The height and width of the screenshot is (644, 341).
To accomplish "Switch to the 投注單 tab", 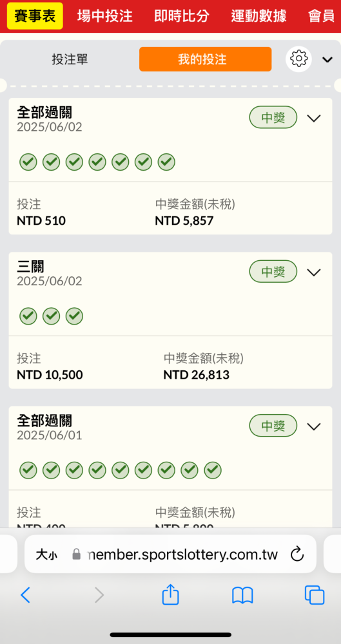I will point(70,59).
